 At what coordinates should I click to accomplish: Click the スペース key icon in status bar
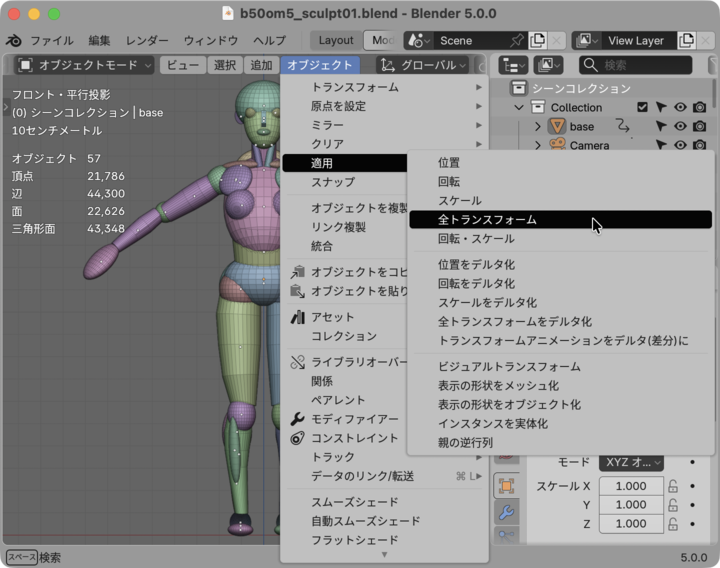(22, 557)
